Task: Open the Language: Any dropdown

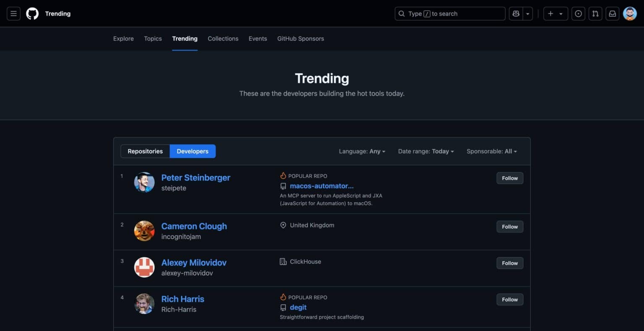Action: (x=361, y=151)
